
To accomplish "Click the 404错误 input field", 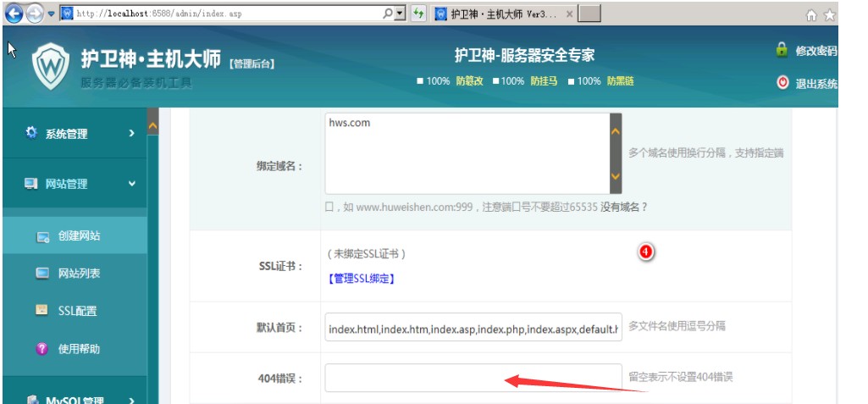I will tap(473, 377).
